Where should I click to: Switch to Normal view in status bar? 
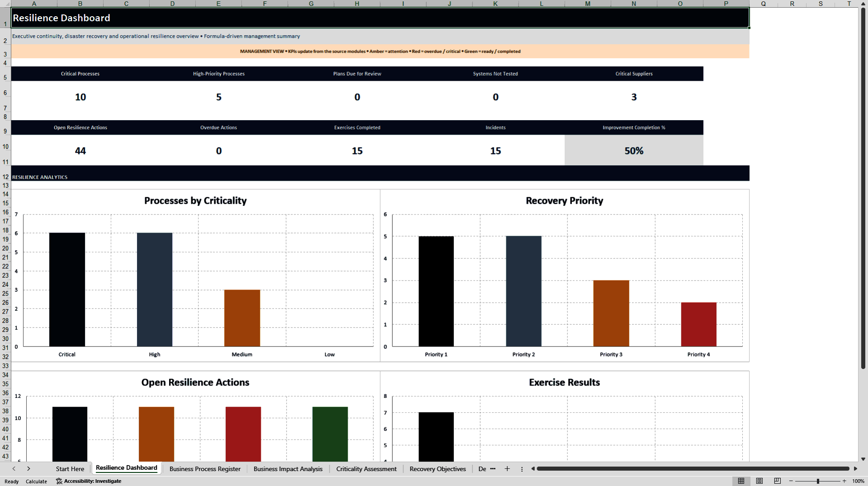[x=741, y=481]
